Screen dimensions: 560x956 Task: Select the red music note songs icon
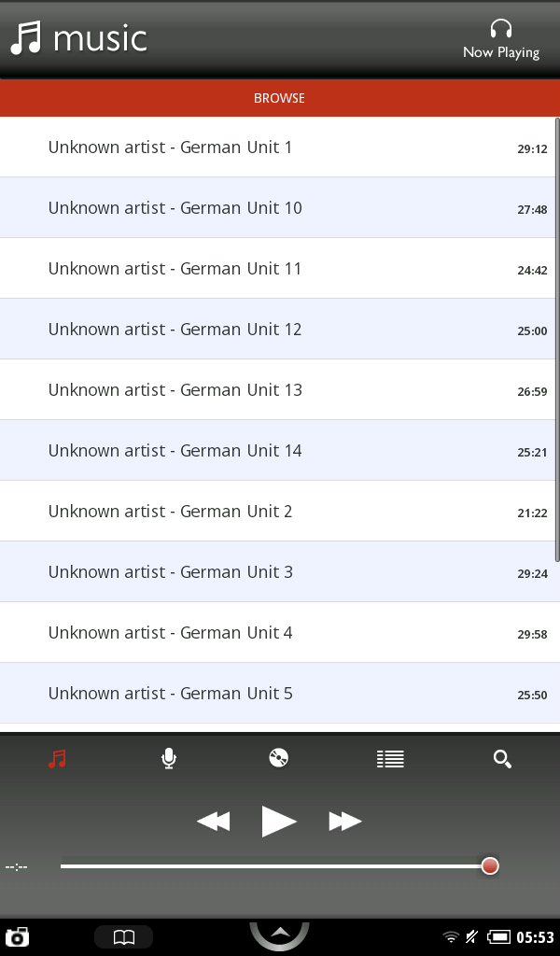pos(57,758)
